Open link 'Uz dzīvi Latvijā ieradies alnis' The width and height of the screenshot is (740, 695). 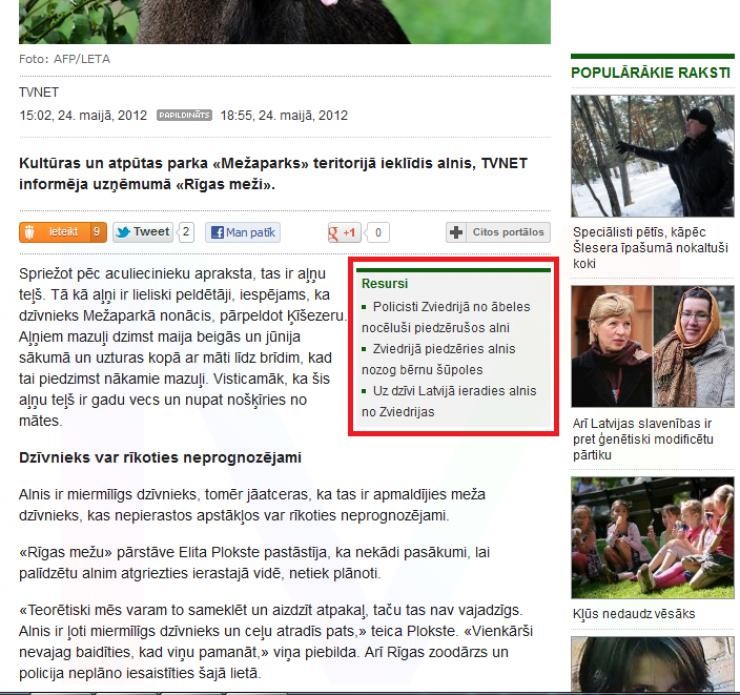(448, 400)
